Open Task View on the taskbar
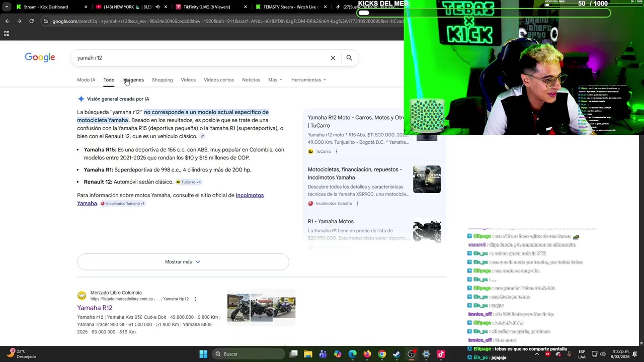This screenshot has height=362, width=644. [x=294, y=354]
